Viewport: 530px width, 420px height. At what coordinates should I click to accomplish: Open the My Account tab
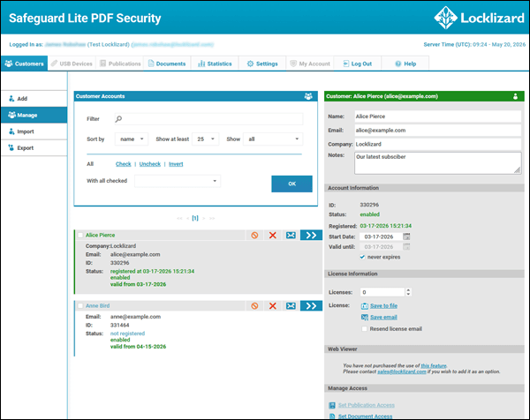(310, 64)
